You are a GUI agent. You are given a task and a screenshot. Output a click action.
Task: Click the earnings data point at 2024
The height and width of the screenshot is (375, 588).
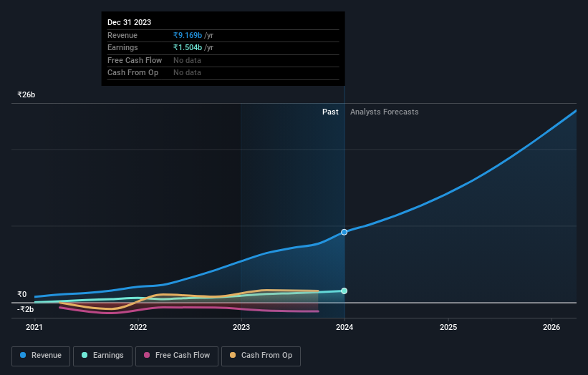point(344,291)
